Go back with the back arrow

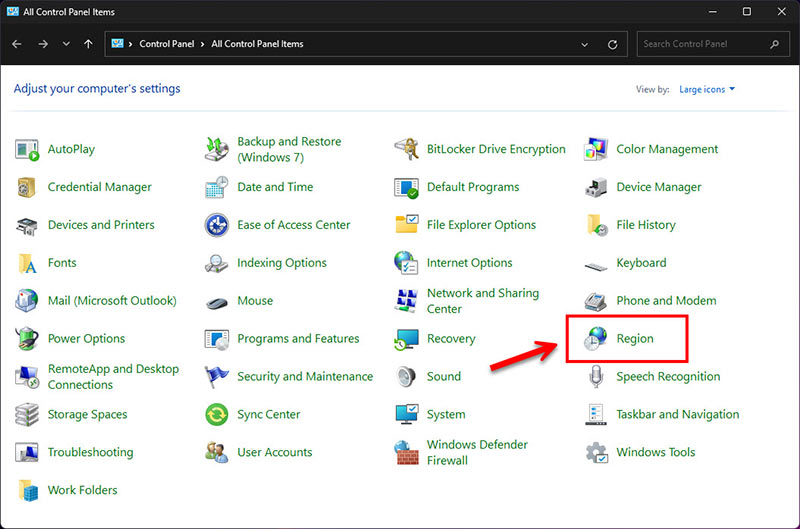click(16, 44)
